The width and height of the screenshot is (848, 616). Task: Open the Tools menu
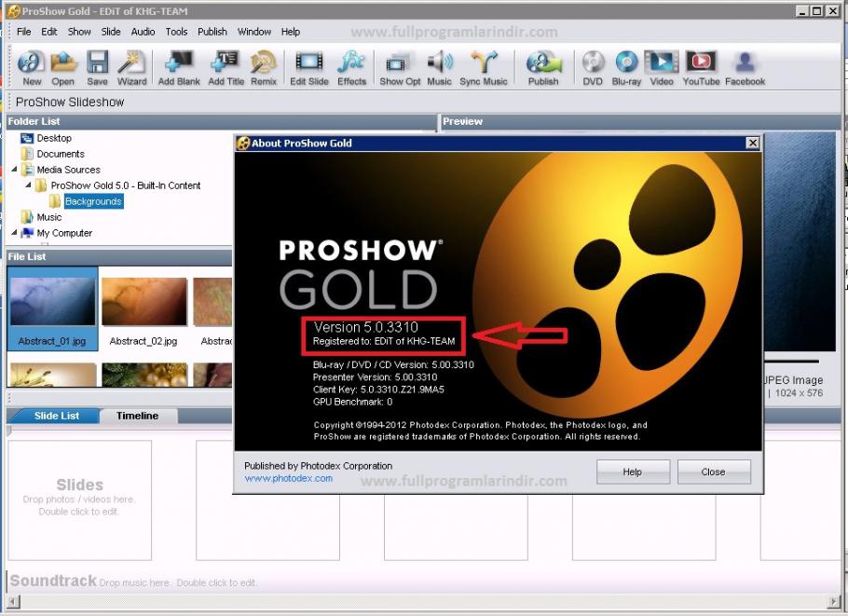tap(176, 32)
